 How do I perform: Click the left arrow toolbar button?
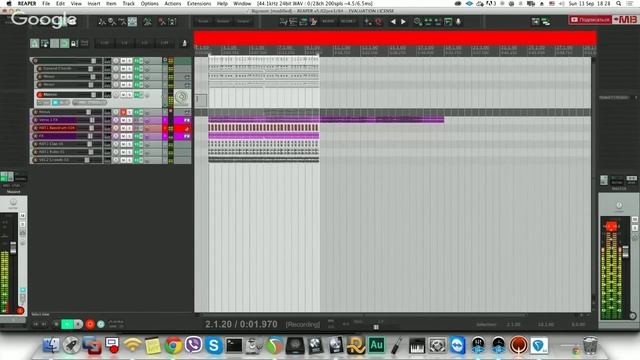tap(393, 22)
